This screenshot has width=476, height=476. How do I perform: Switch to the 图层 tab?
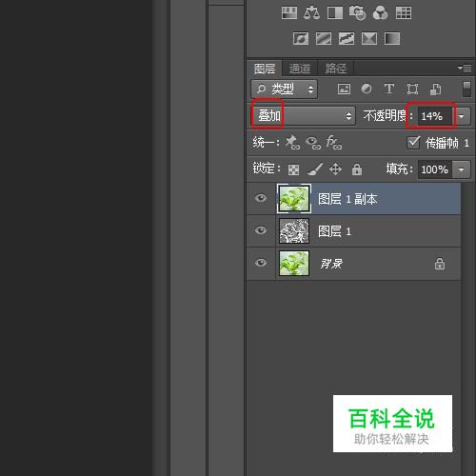265,69
